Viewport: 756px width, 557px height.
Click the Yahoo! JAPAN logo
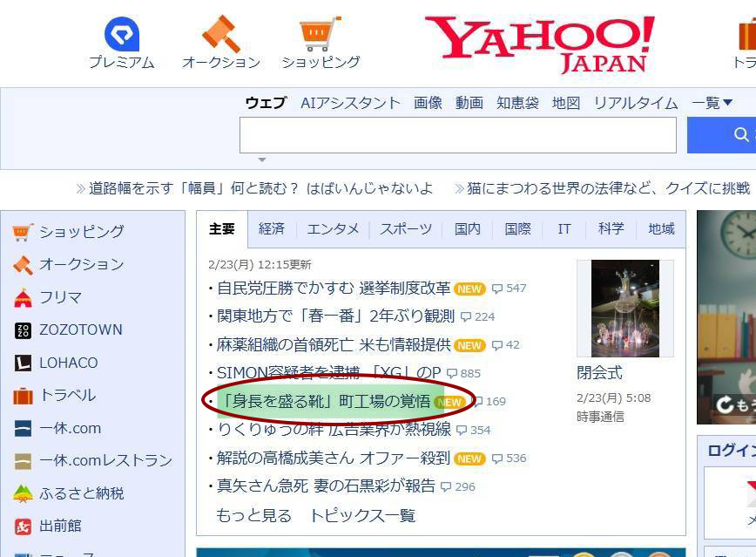point(539,44)
